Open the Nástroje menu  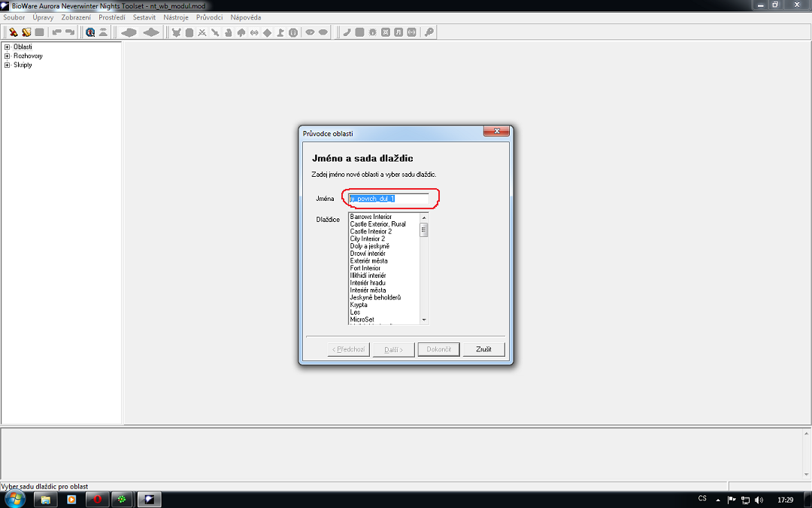[176, 17]
